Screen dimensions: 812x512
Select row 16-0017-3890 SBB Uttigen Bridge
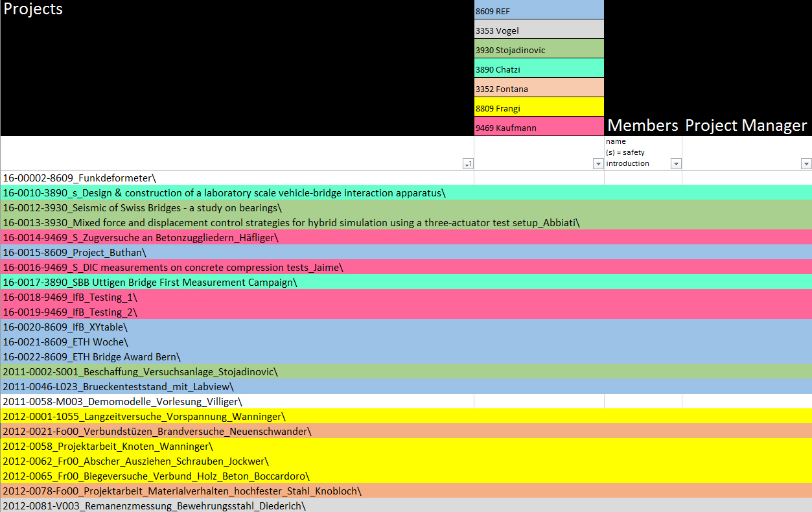pos(406,282)
